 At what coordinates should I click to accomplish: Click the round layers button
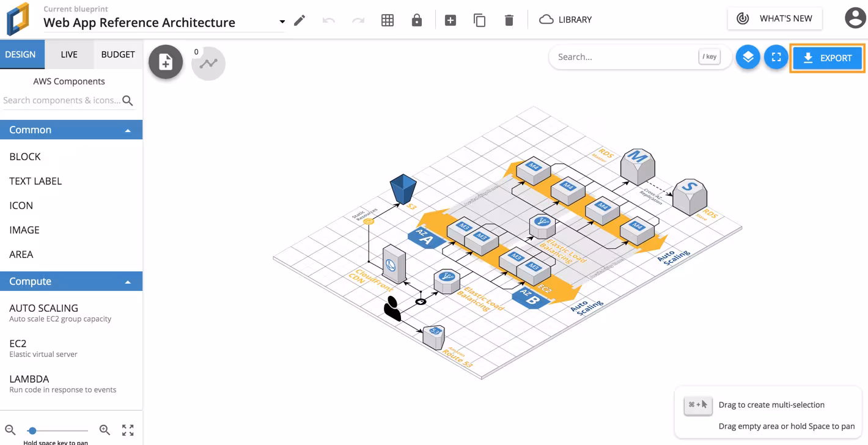[748, 57]
